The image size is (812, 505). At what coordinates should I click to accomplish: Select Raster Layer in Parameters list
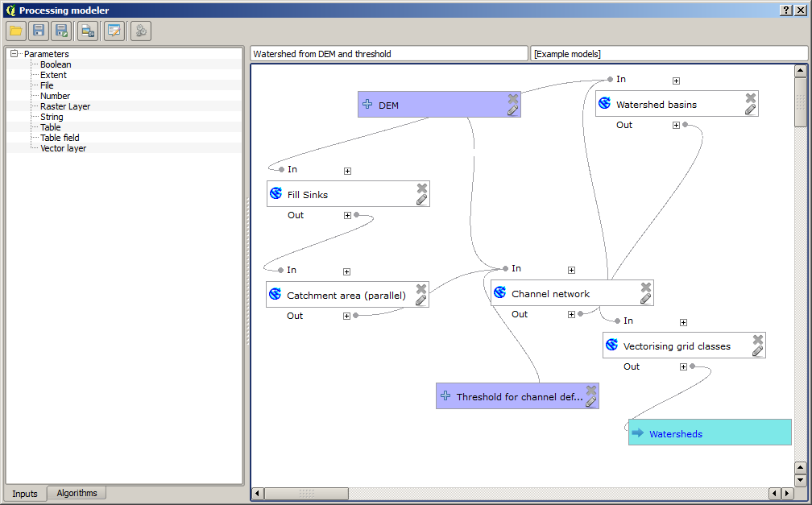[x=65, y=106]
